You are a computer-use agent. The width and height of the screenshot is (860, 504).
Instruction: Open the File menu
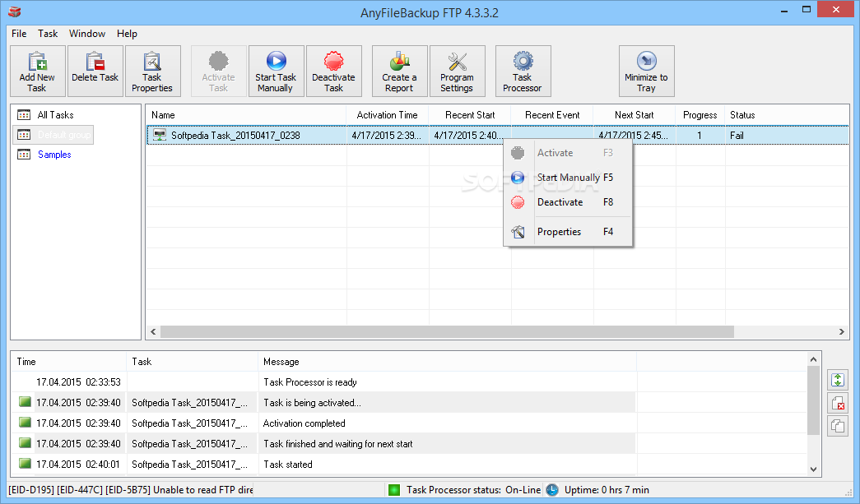click(19, 34)
